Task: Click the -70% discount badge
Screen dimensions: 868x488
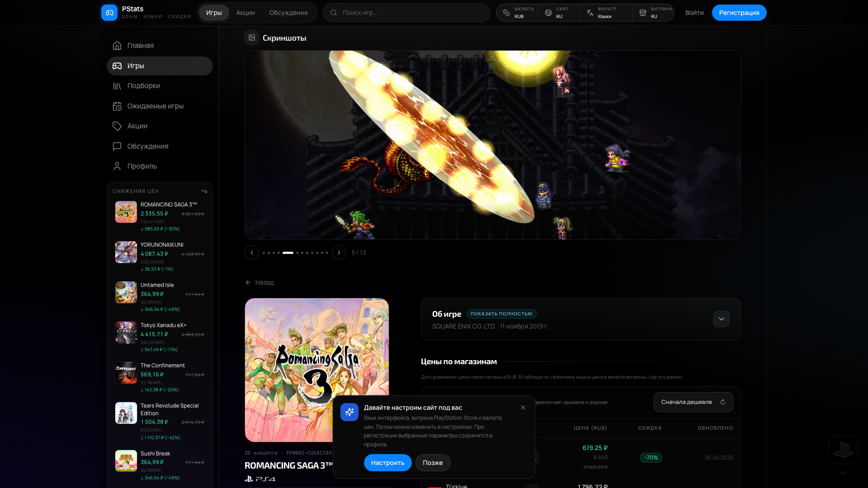Action: (651, 458)
